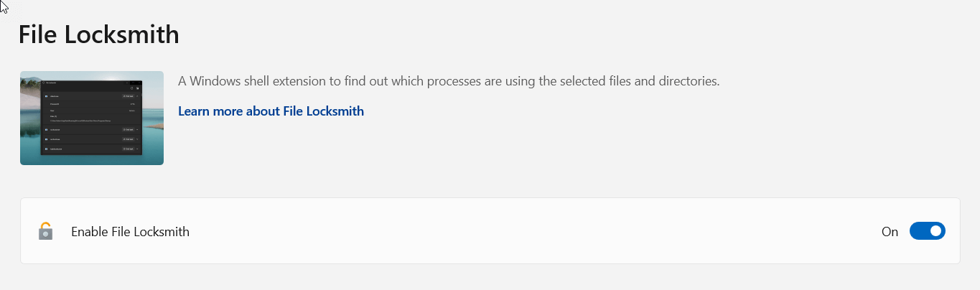Click the last End task button in preview
This screenshot has height=290, width=980.
pyautogui.click(x=128, y=149)
